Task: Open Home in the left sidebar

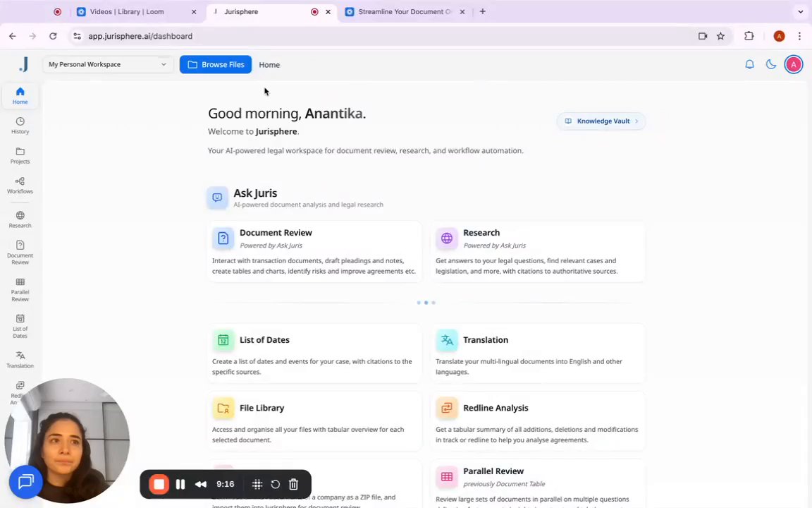Action: click(20, 96)
